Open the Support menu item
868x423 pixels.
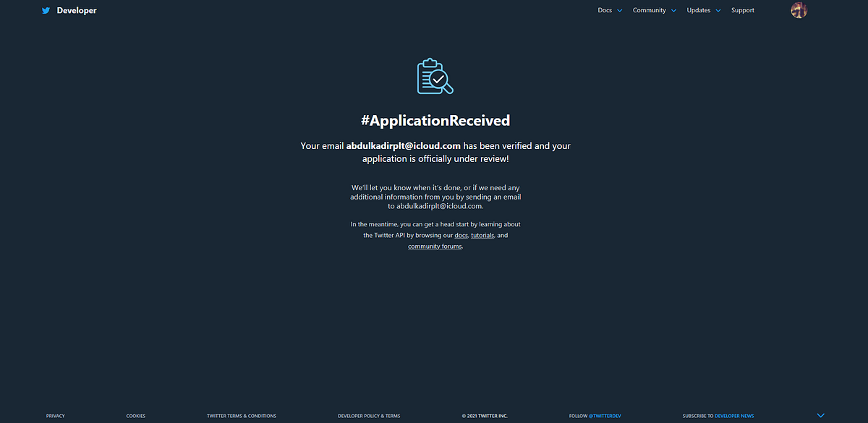pyautogui.click(x=742, y=10)
